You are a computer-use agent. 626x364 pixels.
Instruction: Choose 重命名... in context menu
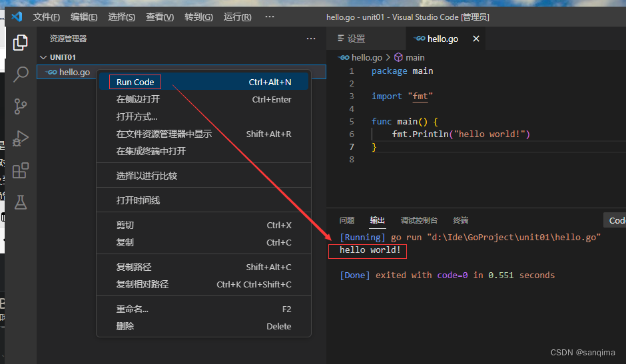pyautogui.click(x=204, y=309)
